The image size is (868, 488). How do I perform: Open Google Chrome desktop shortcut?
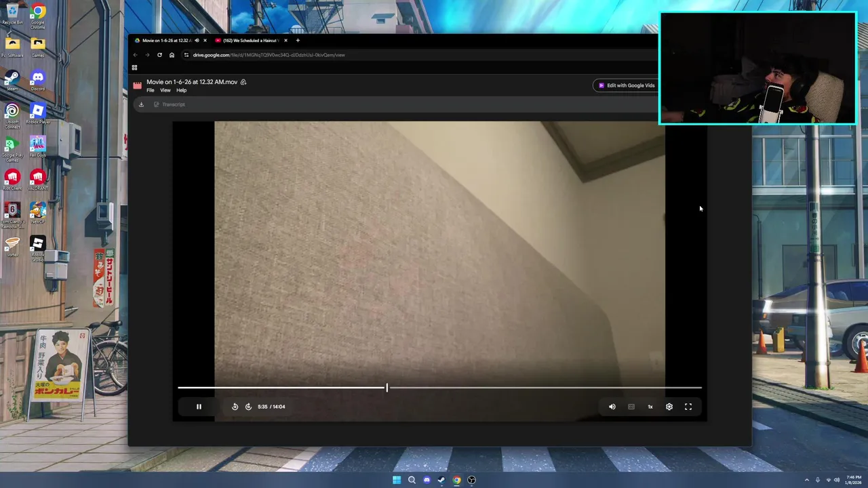pyautogui.click(x=38, y=15)
